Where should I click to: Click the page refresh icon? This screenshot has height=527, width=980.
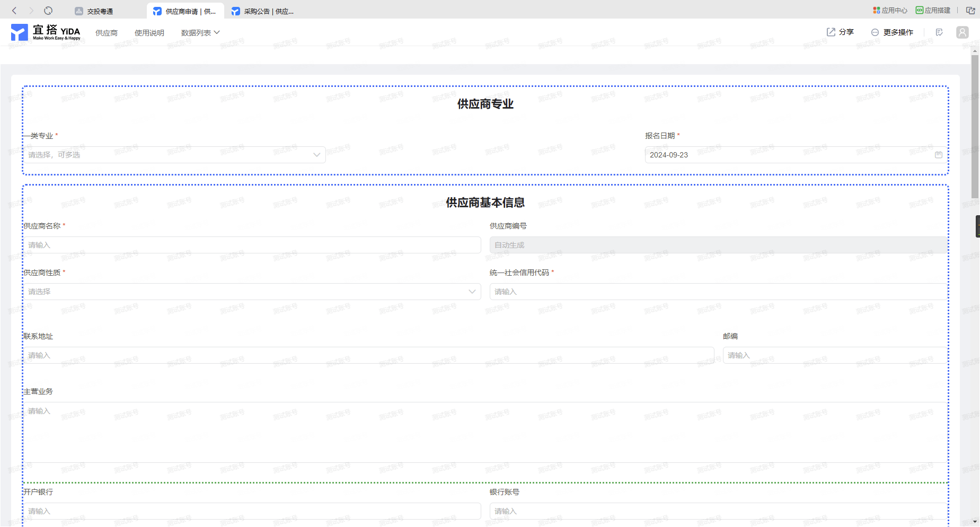(48, 11)
